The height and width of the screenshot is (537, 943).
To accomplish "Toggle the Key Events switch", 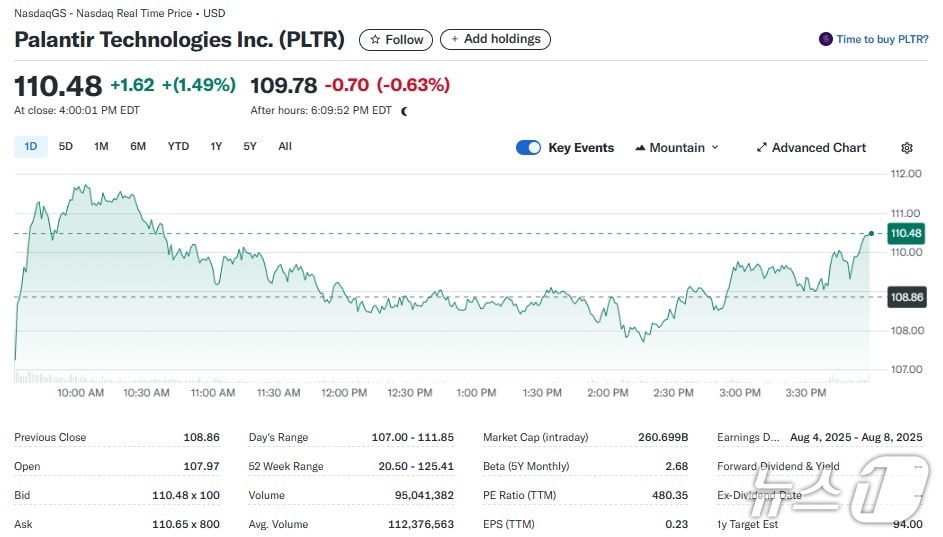I will click(x=528, y=148).
